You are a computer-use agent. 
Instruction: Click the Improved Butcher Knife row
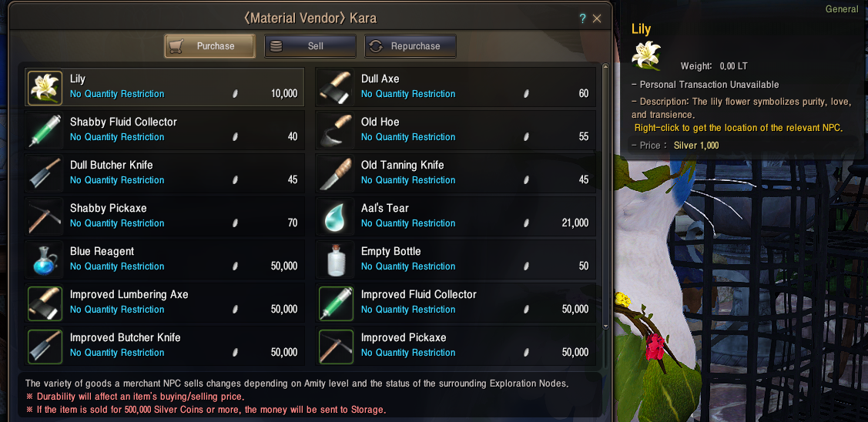[x=164, y=346]
